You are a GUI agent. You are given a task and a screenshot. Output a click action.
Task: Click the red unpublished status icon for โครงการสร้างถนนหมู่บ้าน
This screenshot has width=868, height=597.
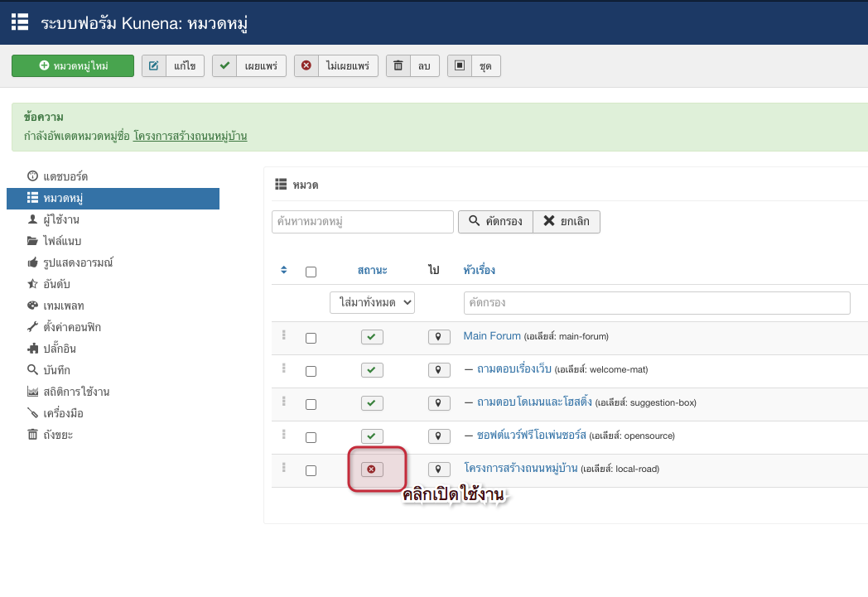click(x=371, y=469)
